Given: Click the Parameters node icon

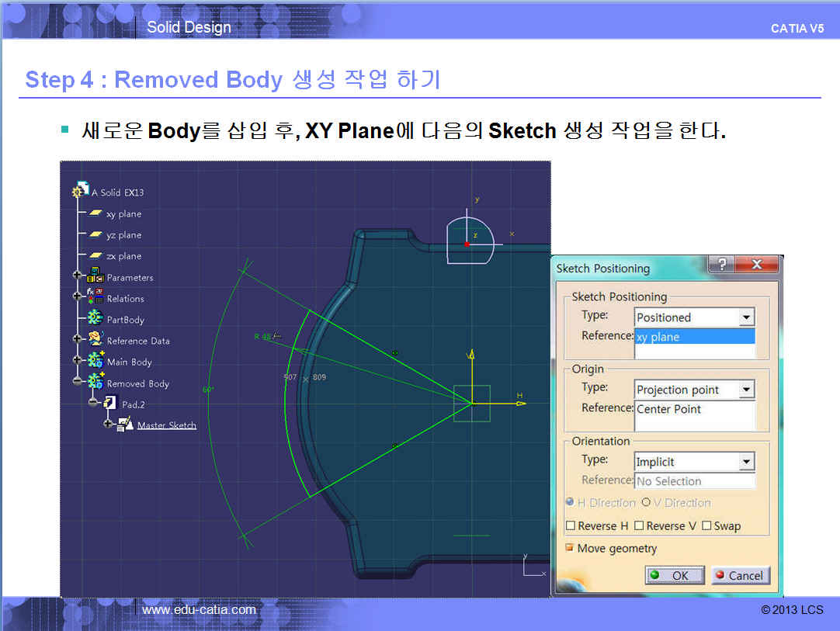Looking at the screenshot, I should [x=95, y=277].
